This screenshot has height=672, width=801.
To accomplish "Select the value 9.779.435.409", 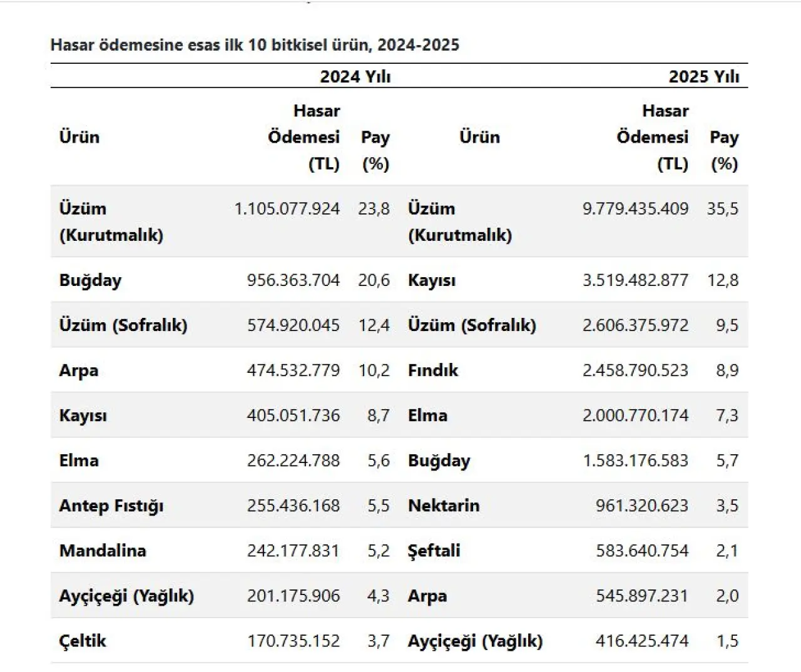I will point(635,208).
